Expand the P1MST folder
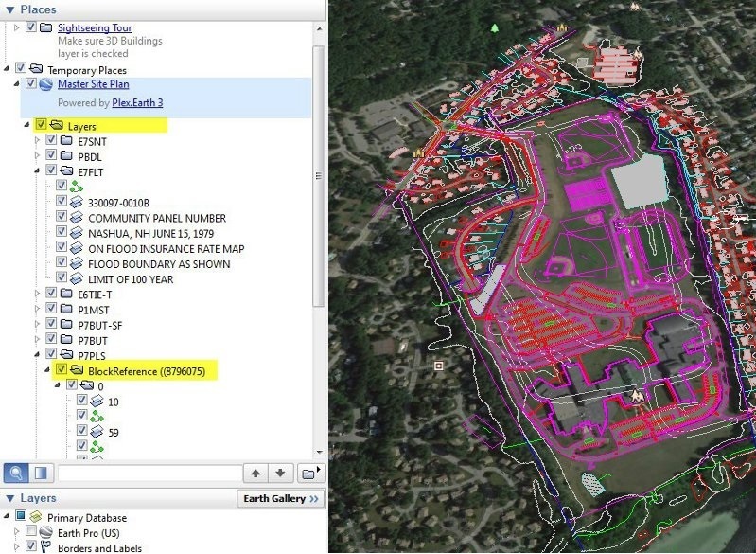756x554 pixels. coord(38,309)
